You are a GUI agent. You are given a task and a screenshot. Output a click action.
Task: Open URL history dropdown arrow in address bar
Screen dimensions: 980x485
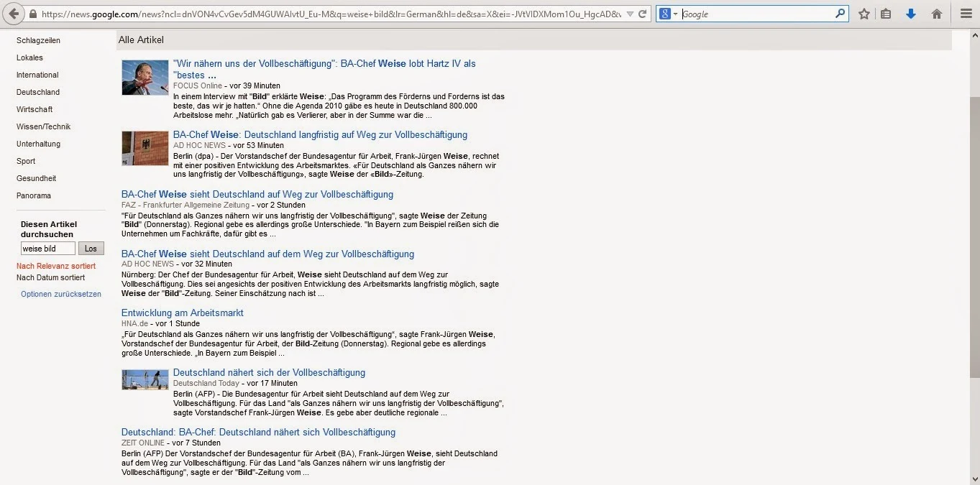point(630,14)
